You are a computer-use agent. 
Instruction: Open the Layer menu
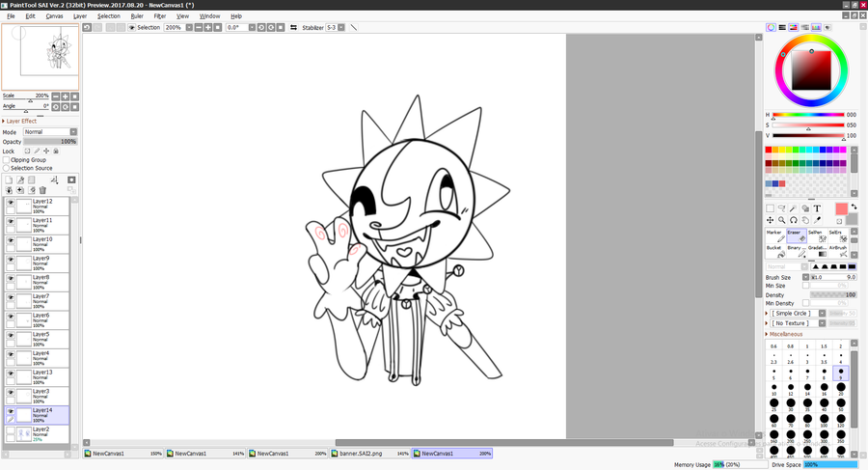[80, 16]
